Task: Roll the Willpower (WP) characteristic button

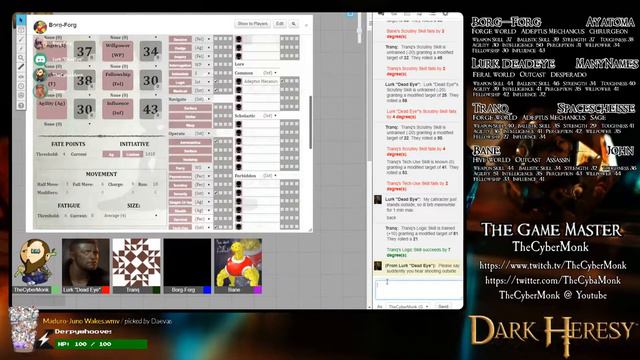Action: tap(118, 51)
